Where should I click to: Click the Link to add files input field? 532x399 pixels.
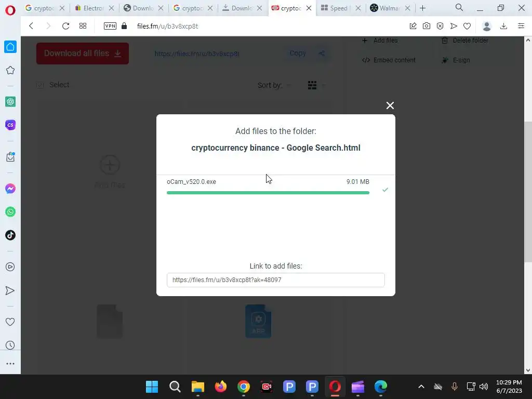[x=275, y=280]
